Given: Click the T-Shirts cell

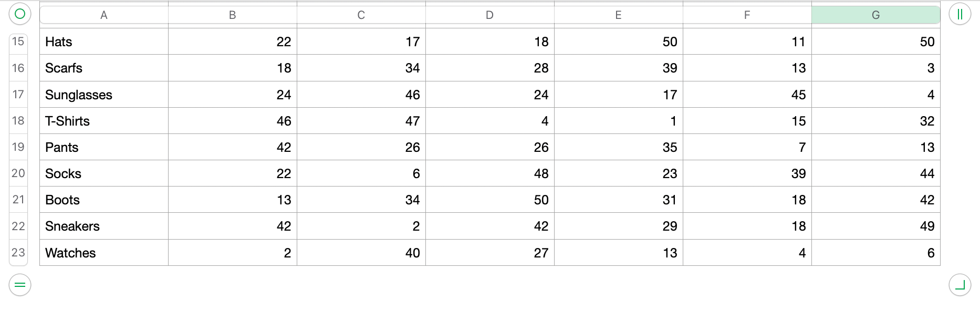Looking at the screenshot, I should point(104,121).
